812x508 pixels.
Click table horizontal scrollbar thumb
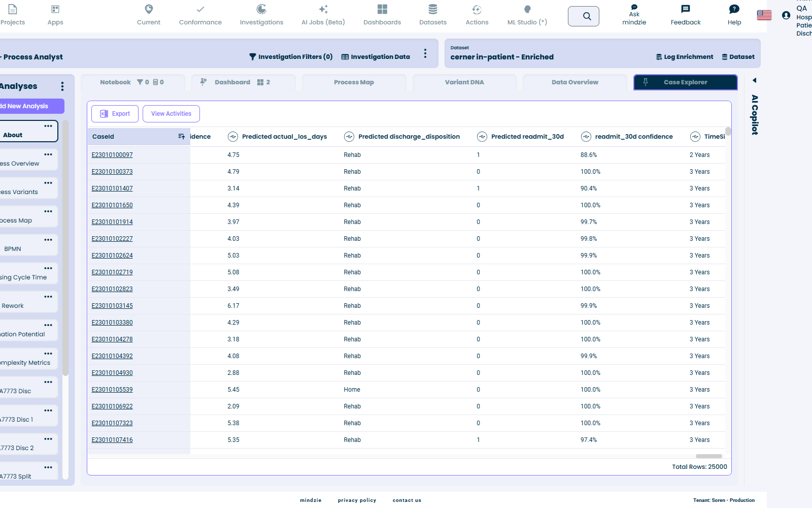[x=708, y=456]
